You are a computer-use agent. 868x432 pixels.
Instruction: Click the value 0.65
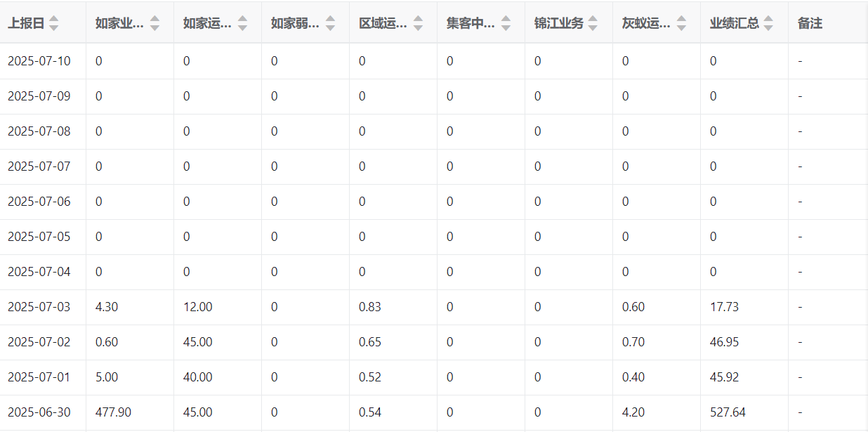pos(370,342)
